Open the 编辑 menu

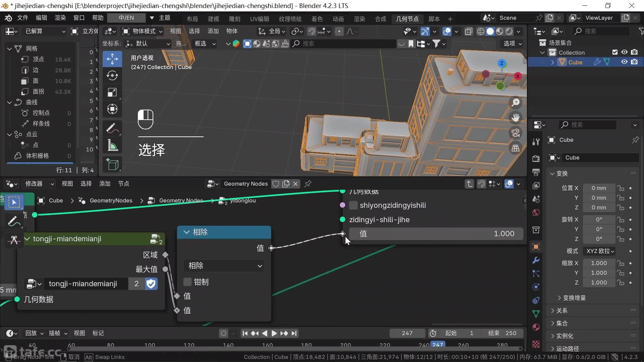point(42,18)
